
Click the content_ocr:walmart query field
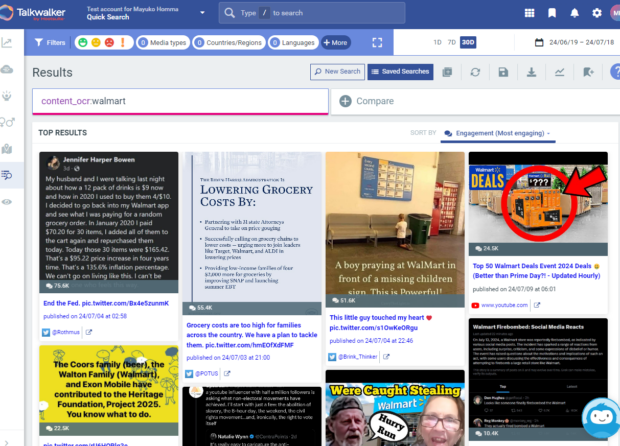[x=180, y=101]
